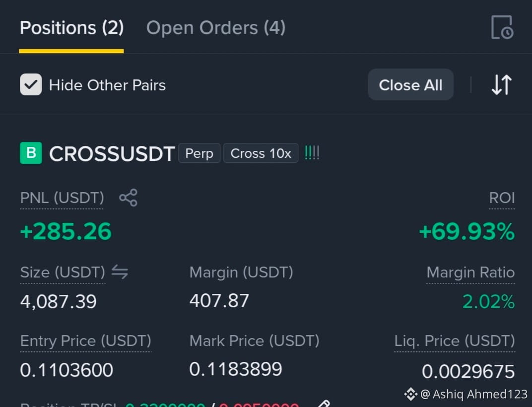The image size is (532, 407).
Task: Tap the Entry Price (USDT) label
Action: tap(85, 341)
